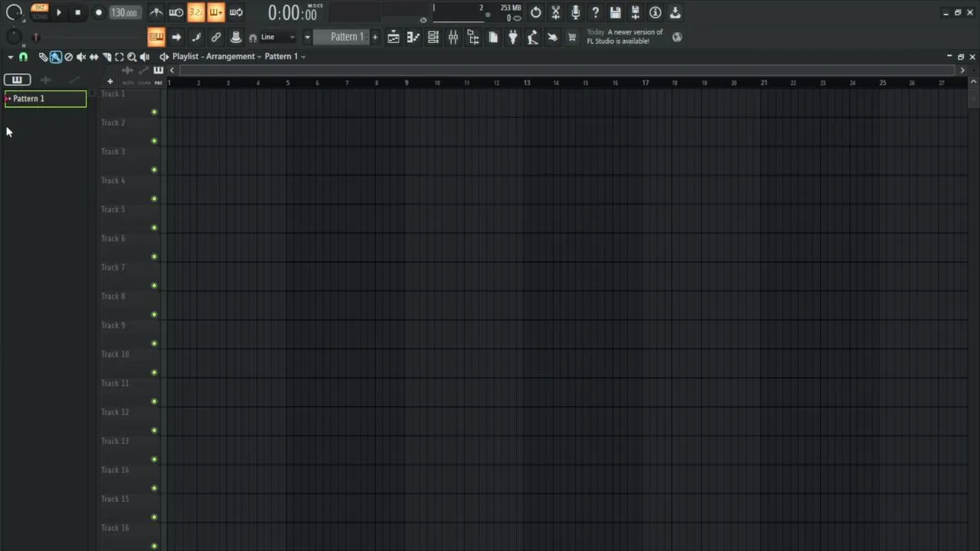
Task: Show audio clips tab in picker panel
Action: click(45, 80)
